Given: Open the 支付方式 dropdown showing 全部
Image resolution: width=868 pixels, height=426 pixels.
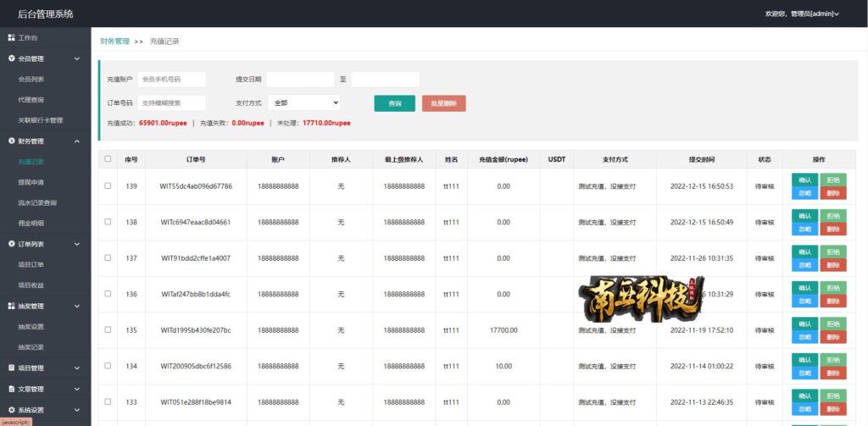Looking at the screenshot, I should (x=304, y=103).
